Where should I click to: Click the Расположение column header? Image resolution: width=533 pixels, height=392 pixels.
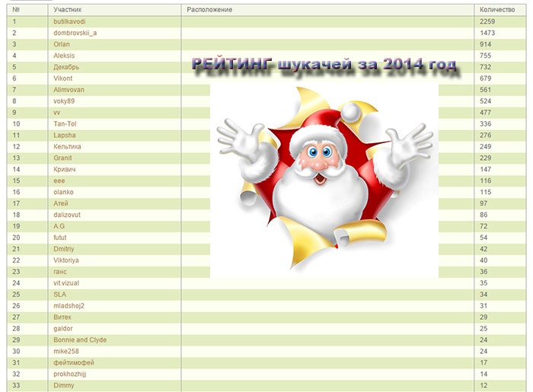point(209,10)
